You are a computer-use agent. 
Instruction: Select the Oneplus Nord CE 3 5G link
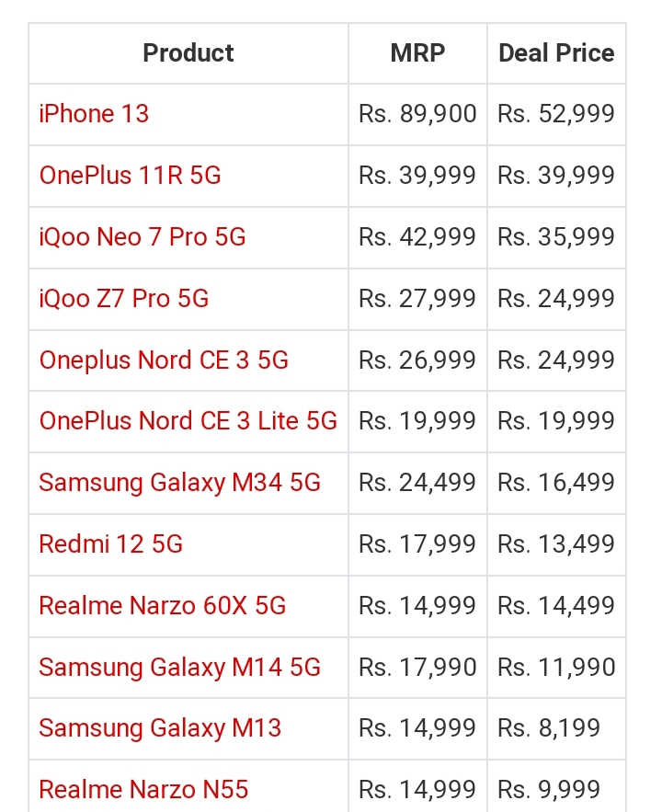(164, 360)
